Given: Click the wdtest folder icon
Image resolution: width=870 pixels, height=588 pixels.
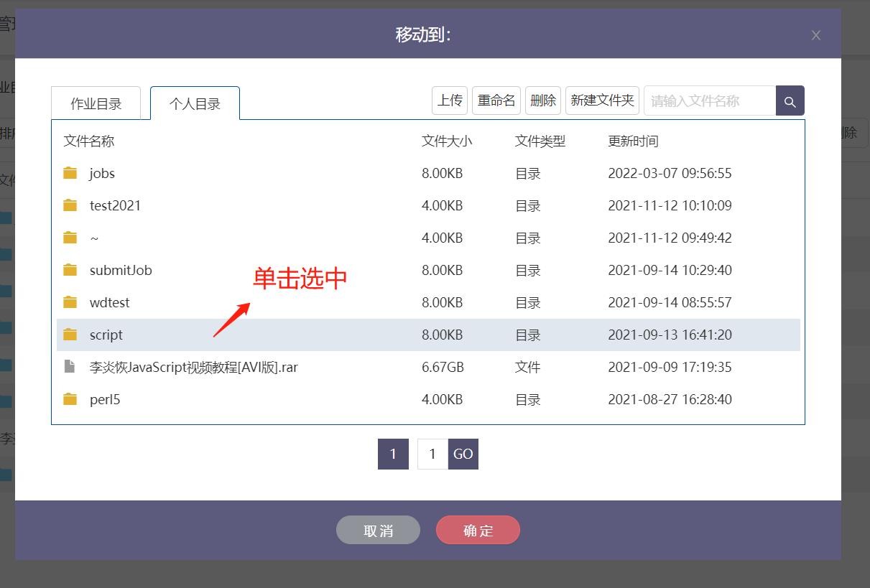Looking at the screenshot, I should 70,302.
